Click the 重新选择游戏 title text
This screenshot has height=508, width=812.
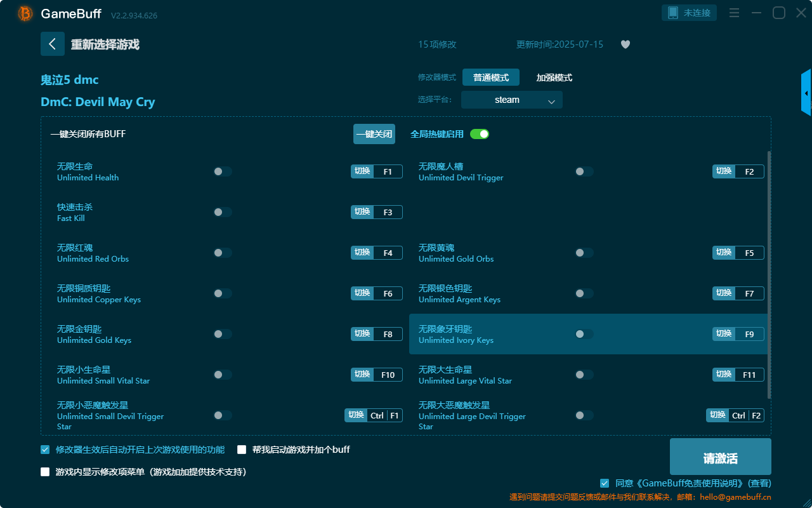(x=105, y=44)
